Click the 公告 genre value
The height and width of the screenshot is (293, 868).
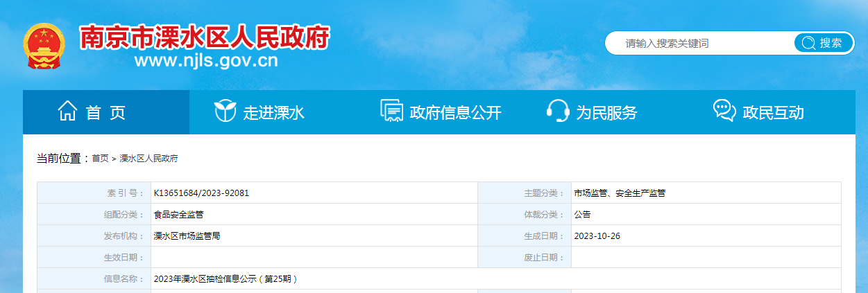pos(582,215)
